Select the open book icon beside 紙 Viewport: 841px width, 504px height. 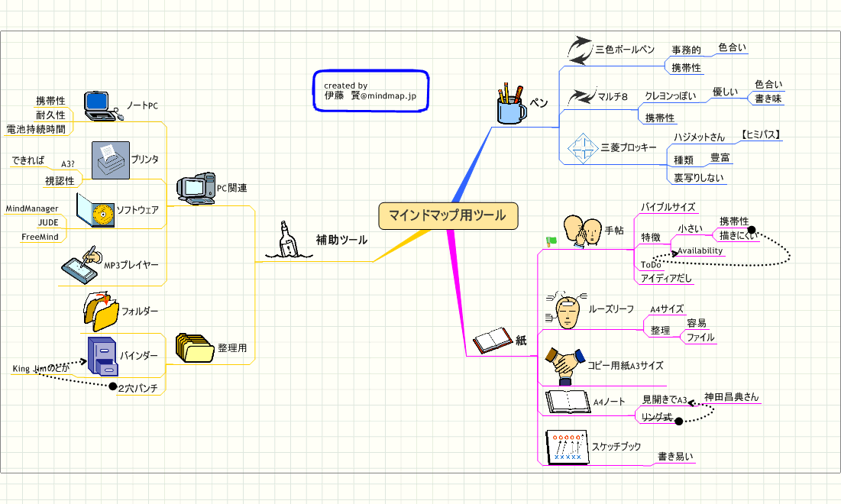(492, 341)
